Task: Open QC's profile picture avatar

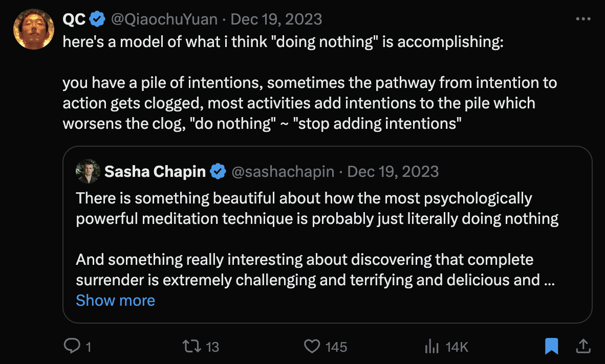Action: tap(34, 29)
